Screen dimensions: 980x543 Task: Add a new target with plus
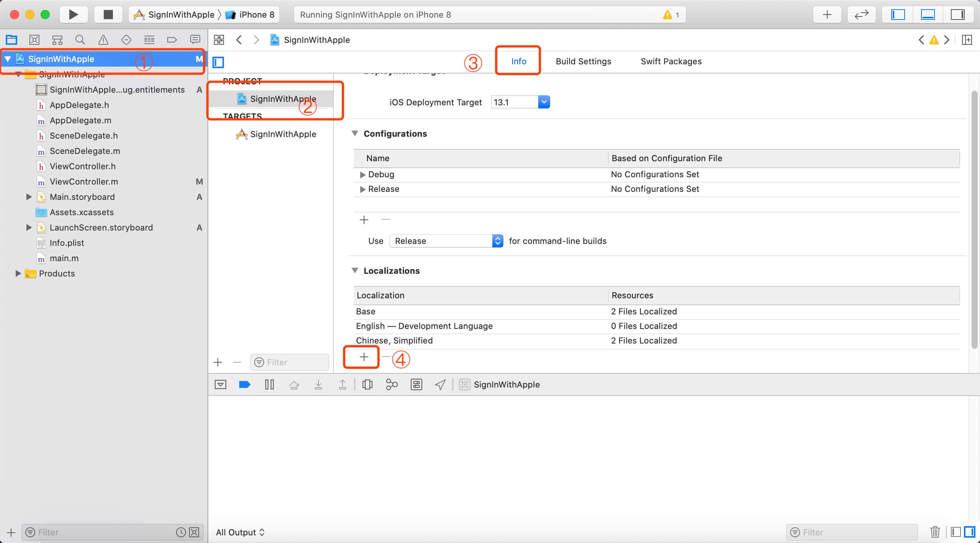coord(218,362)
